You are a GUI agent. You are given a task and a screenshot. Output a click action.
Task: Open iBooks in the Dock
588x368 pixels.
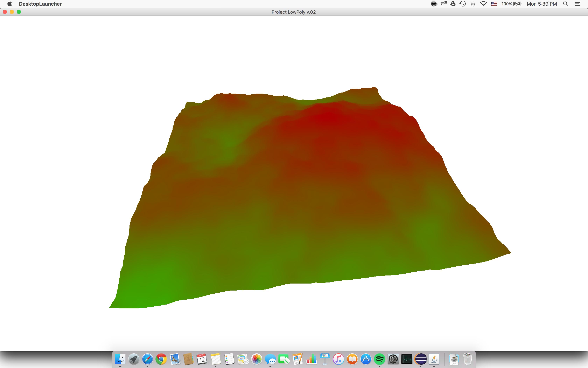(352, 359)
